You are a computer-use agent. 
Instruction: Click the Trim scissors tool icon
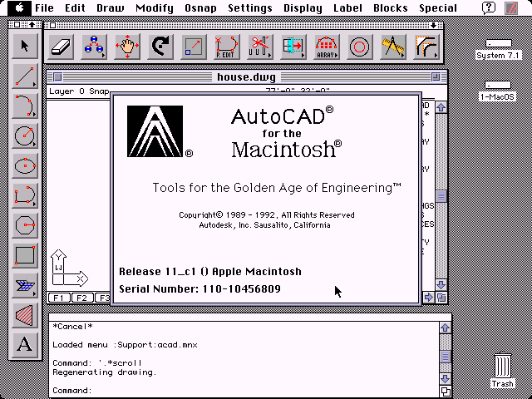click(260, 47)
